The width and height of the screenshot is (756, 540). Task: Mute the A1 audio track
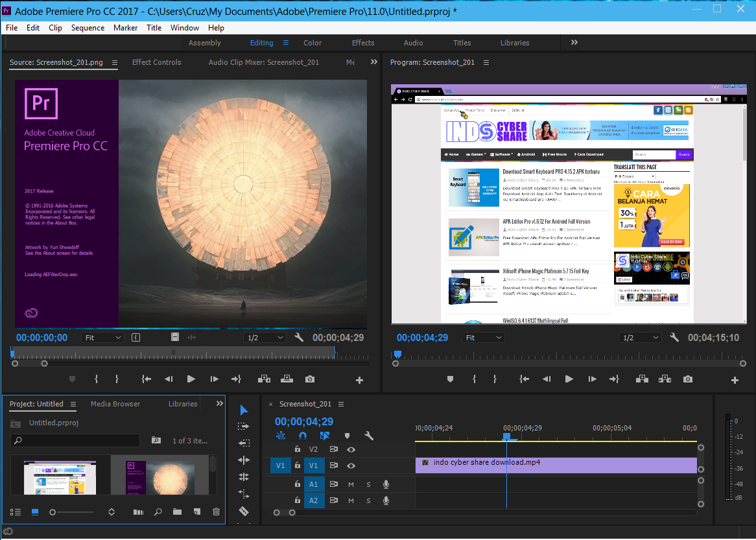pos(351,484)
